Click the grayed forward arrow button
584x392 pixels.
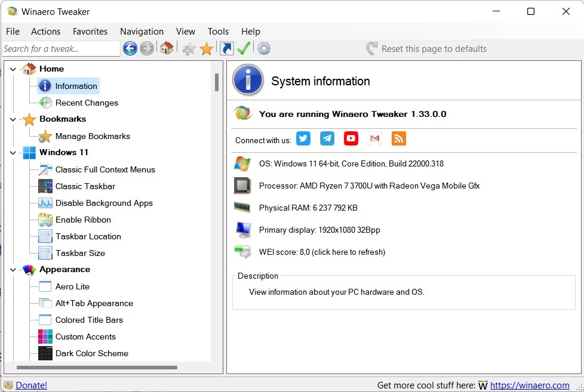147,48
